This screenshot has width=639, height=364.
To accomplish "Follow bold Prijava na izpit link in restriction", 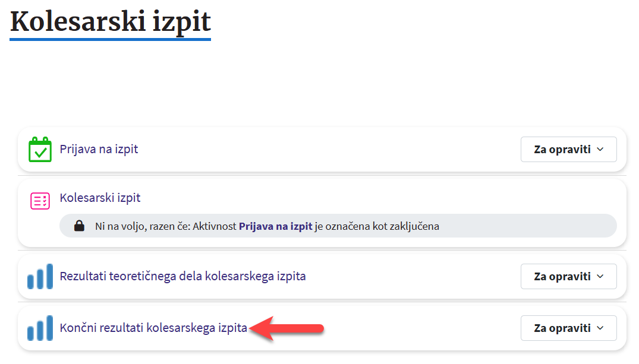I will (x=275, y=226).
